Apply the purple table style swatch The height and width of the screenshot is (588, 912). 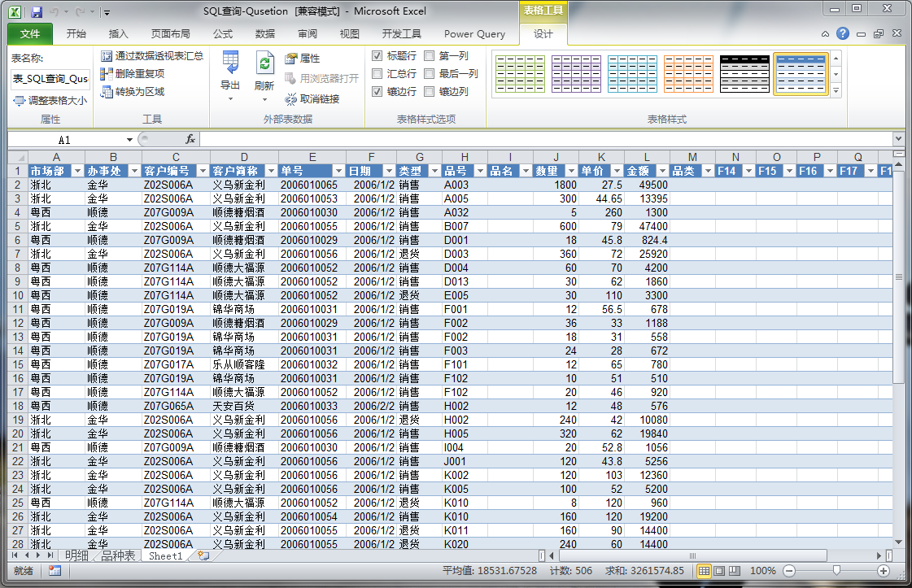click(x=576, y=74)
